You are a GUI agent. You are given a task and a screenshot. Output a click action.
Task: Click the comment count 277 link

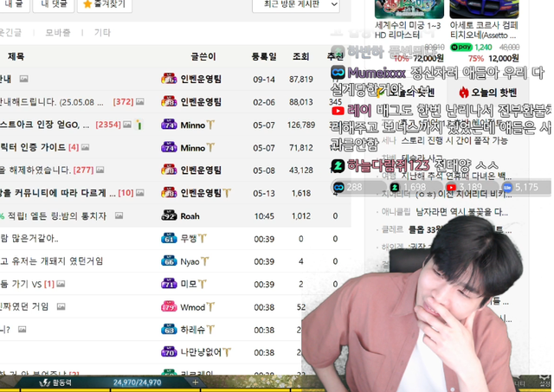click(83, 170)
